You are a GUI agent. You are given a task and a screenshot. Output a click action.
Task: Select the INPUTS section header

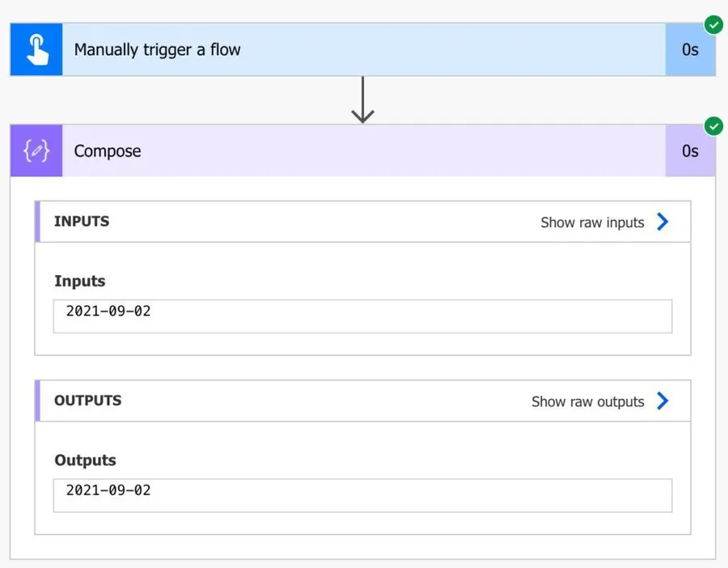click(x=82, y=222)
